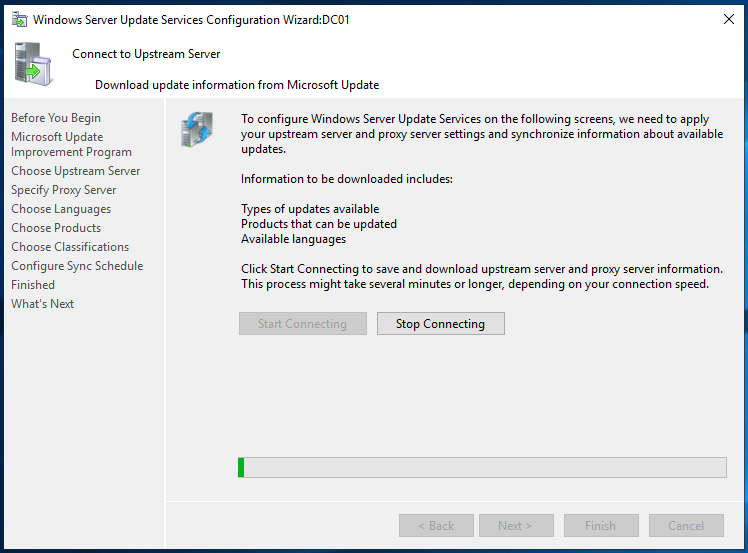Select Specify Proxy Server step
This screenshot has height=553, width=748.
tap(64, 190)
